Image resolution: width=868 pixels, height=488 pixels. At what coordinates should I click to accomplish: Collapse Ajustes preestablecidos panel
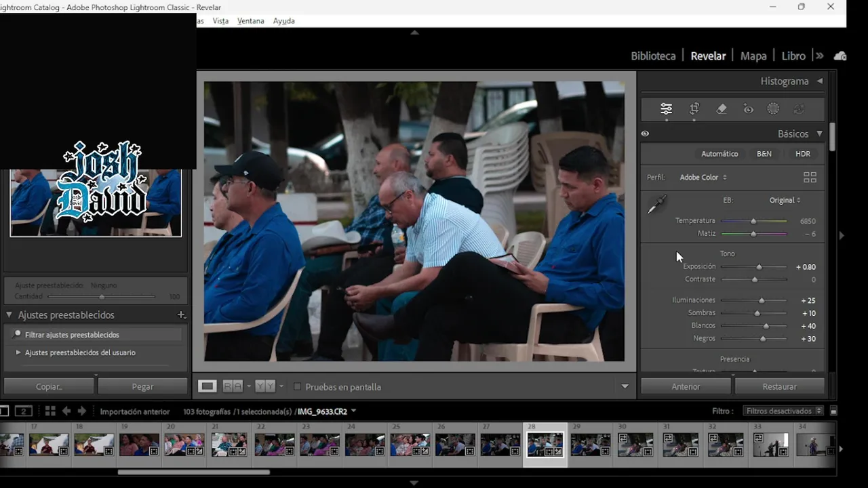(9, 315)
